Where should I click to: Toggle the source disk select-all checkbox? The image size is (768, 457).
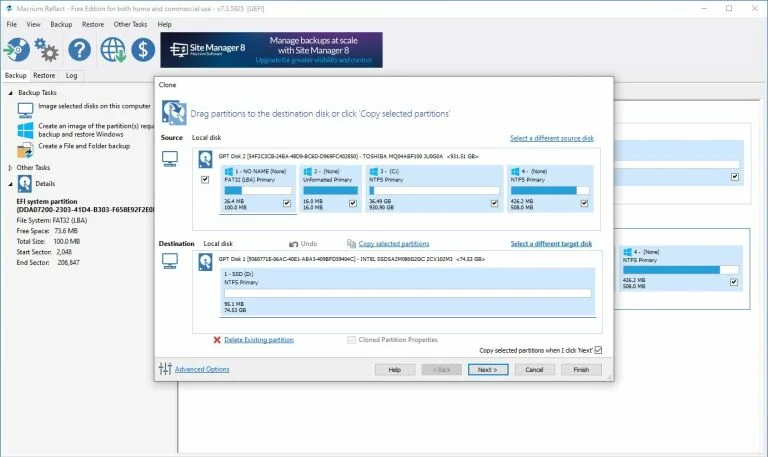[205, 180]
